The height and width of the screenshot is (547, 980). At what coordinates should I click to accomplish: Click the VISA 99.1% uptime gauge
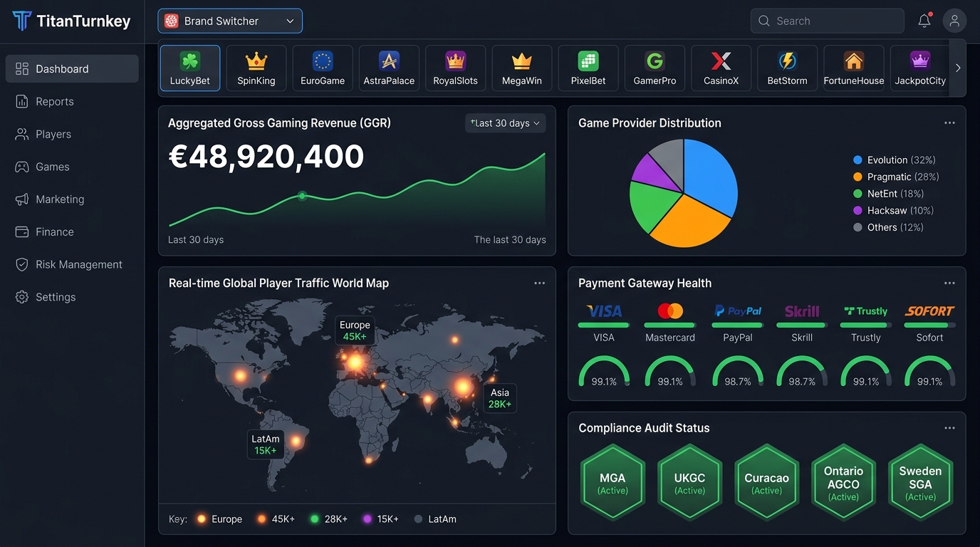tap(604, 372)
